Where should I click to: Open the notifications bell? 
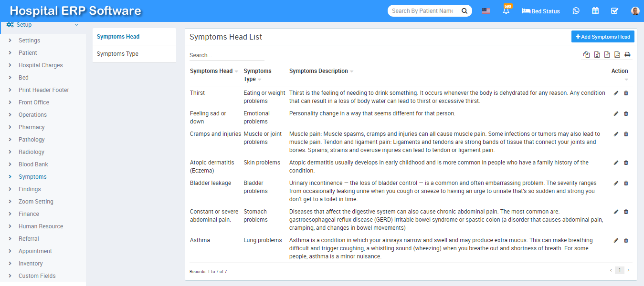coord(506,10)
